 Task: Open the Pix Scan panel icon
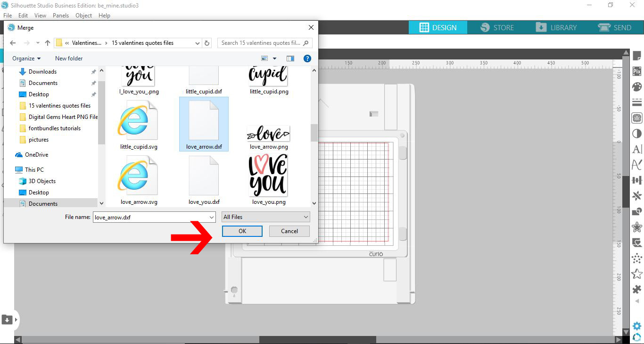point(637,72)
